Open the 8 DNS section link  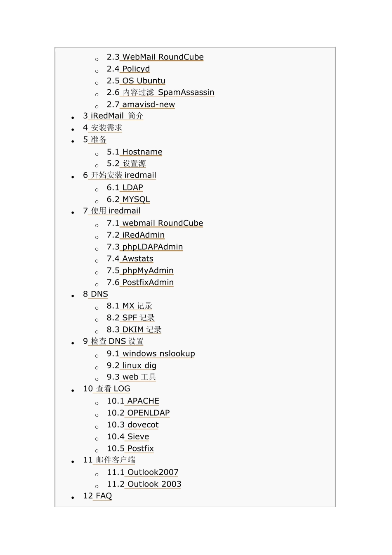[95, 294]
